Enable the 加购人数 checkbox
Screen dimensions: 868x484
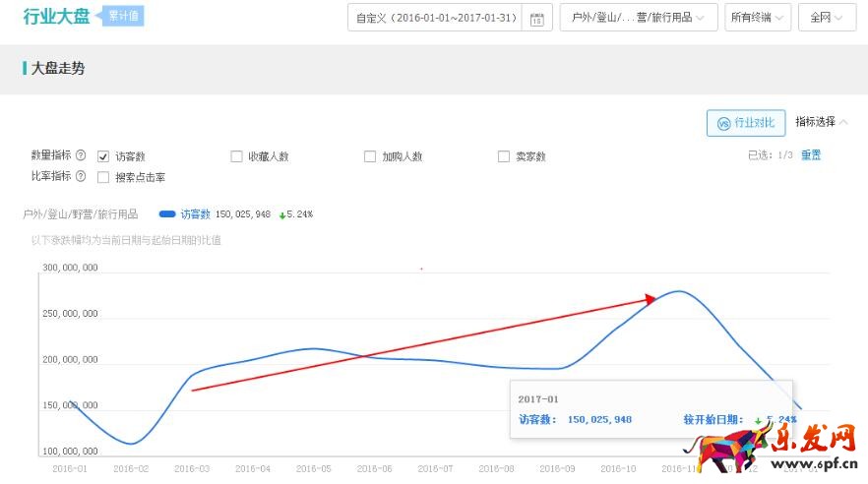pyautogui.click(x=370, y=156)
